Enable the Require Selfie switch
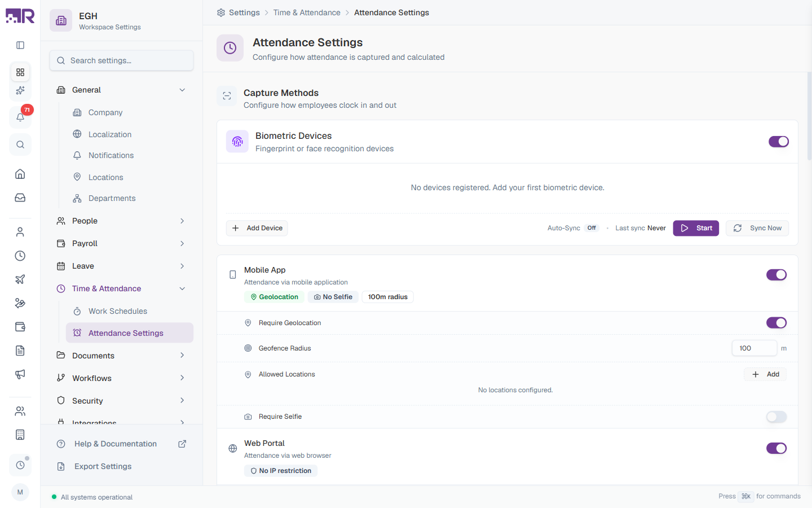Screen dimensions: 812x508 776,417
